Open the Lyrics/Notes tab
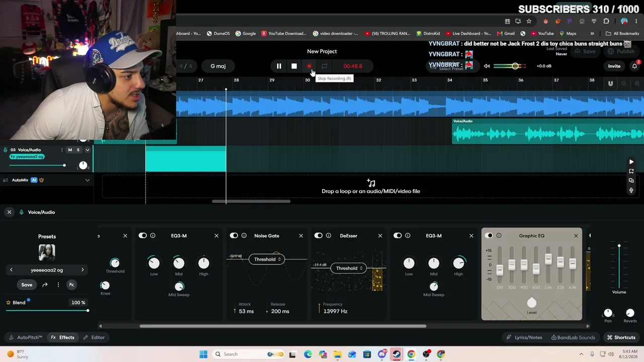Image resolution: width=644 pixels, height=362 pixels. click(x=524, y=337)
